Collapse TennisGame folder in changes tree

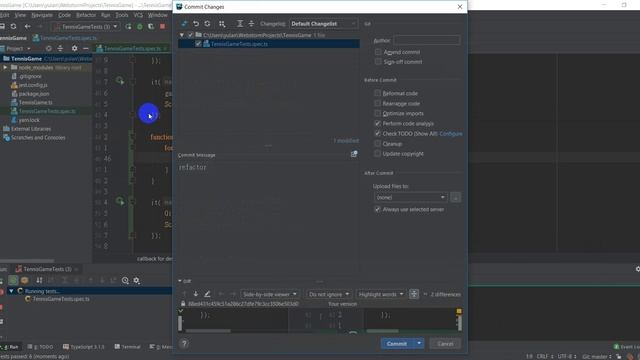point(182,35)
